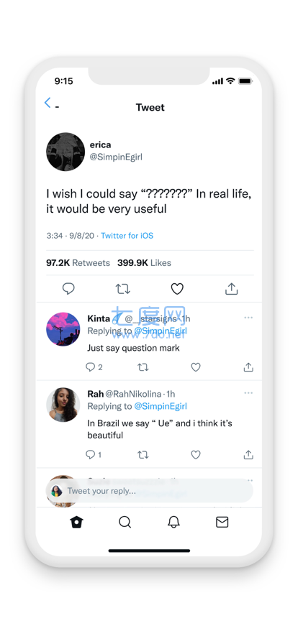Open the Notifications bell tab
The image size is (298, 644).
[x=173, y=522]
